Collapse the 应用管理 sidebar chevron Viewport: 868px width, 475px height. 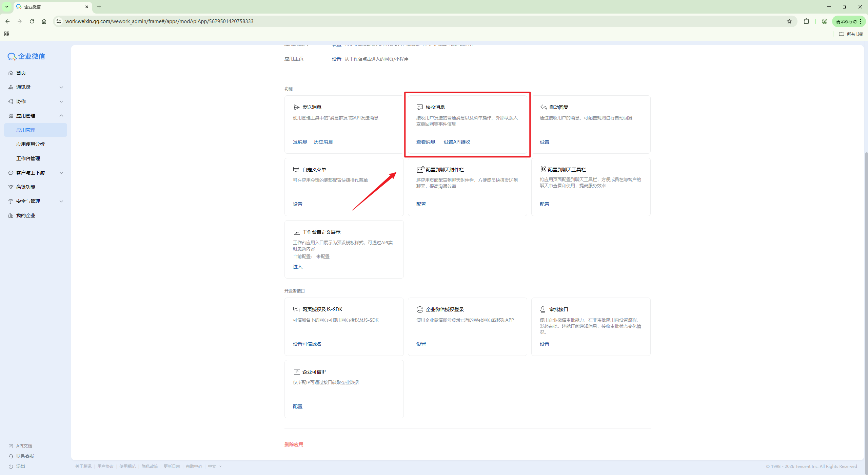61,116
